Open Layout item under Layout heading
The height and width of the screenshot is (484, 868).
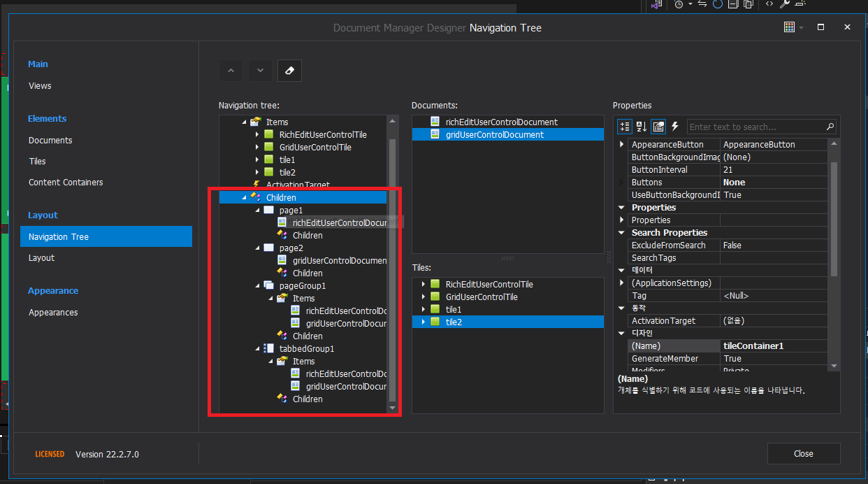tap(41, 257)
